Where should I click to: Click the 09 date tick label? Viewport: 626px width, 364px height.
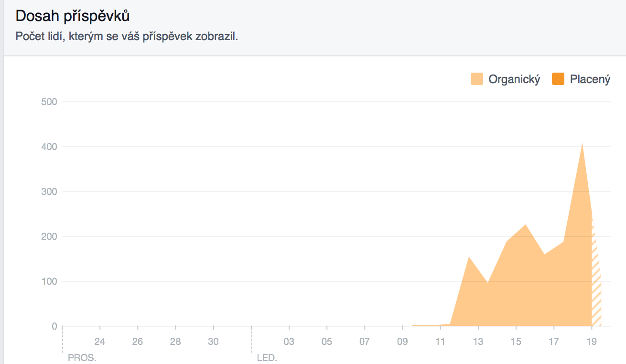coord(402,342)
